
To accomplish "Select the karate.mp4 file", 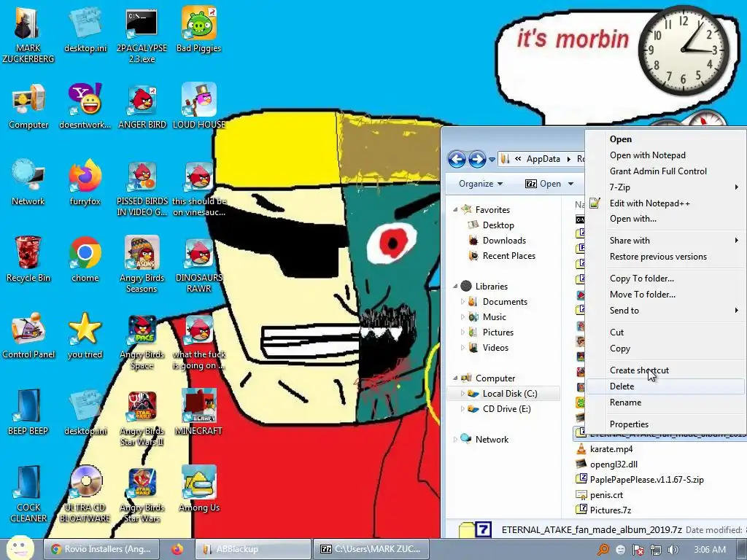I will tap(611, 449).
